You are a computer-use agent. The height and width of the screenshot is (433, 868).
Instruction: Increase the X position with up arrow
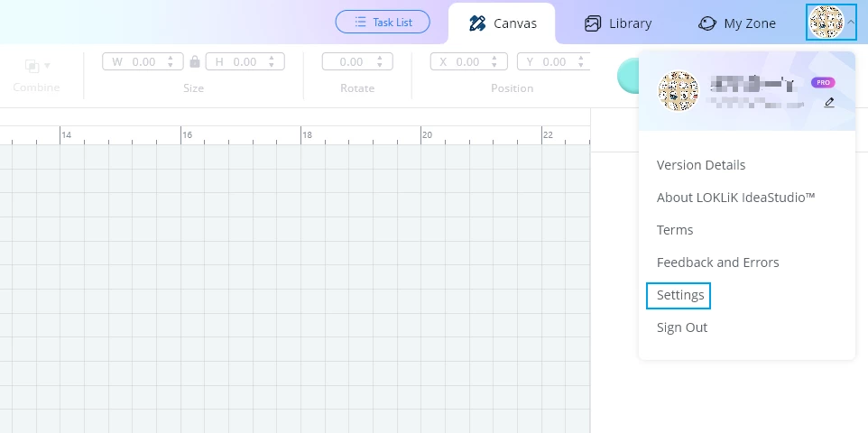click(494, 58)
